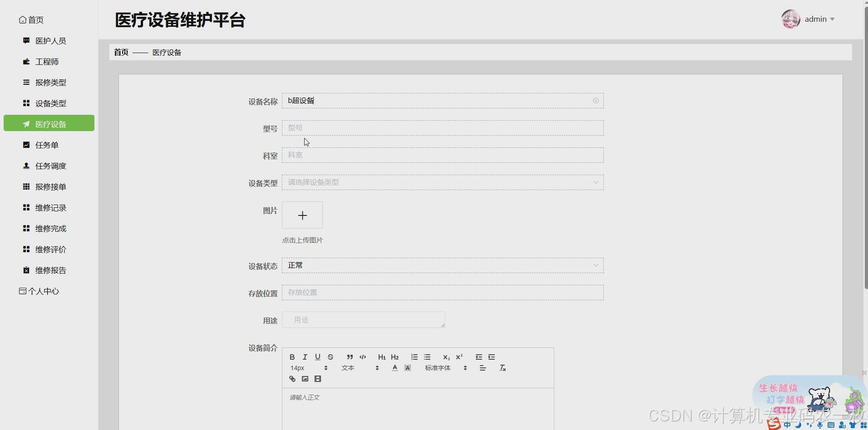Toggle Sogou moon night mode
This screenshot has height=430, width=868.
point(798,425)
